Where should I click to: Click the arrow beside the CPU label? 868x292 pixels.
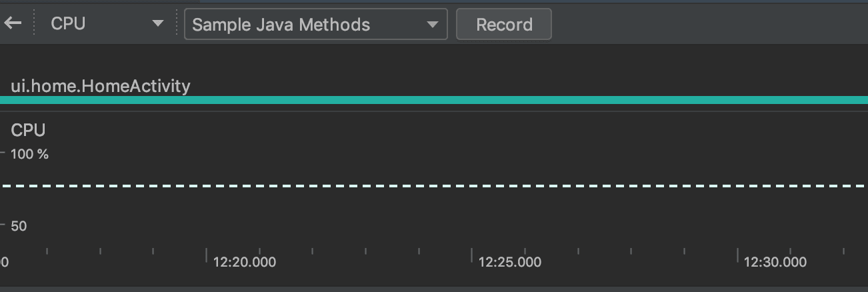(x=158, y=24)
